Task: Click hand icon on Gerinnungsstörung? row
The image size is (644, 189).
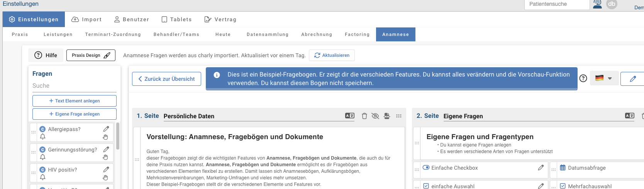Action: pyautogui.click(x=105, y=157)
